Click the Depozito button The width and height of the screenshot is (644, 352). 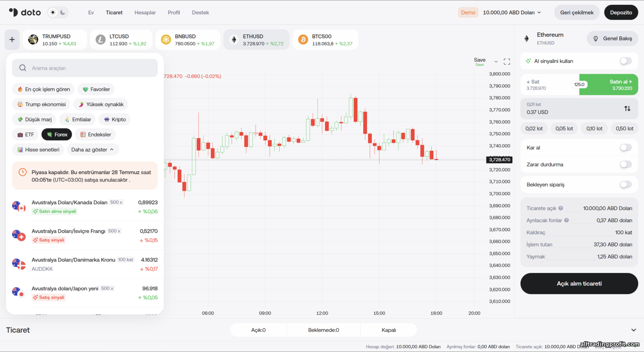point(621,12)
